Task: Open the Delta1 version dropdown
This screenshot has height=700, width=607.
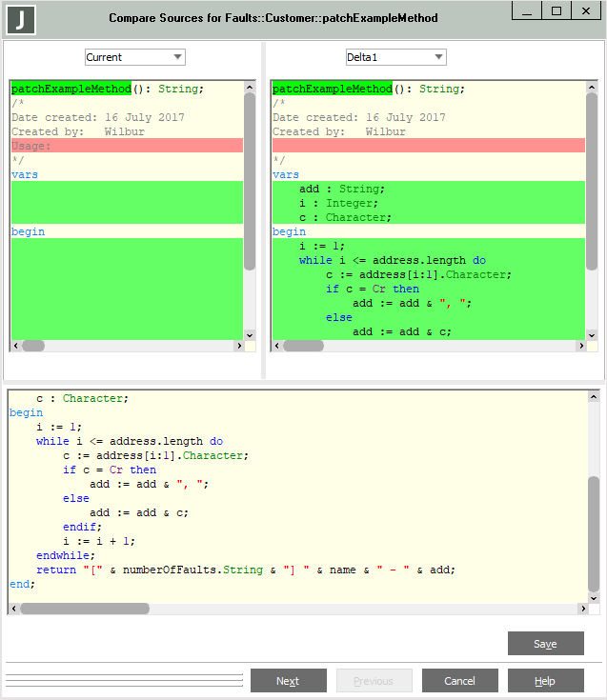Action: pyautogui.click(x=395, y=57)
